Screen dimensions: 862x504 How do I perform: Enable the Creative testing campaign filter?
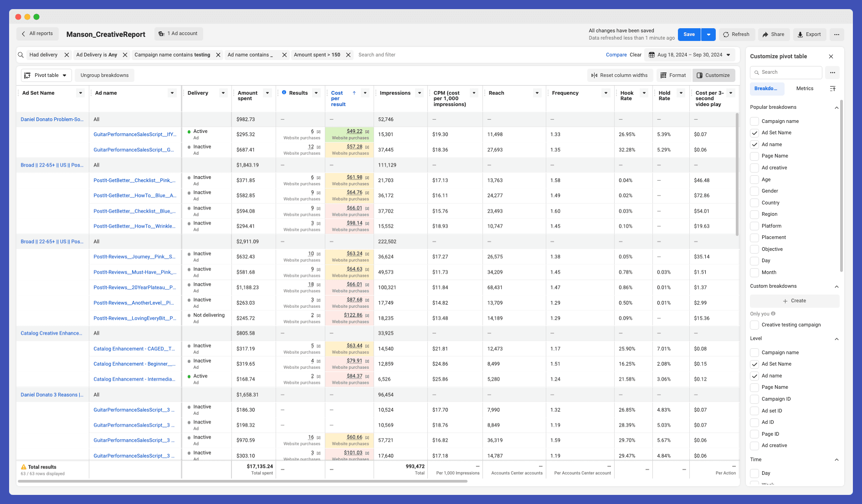754,325
